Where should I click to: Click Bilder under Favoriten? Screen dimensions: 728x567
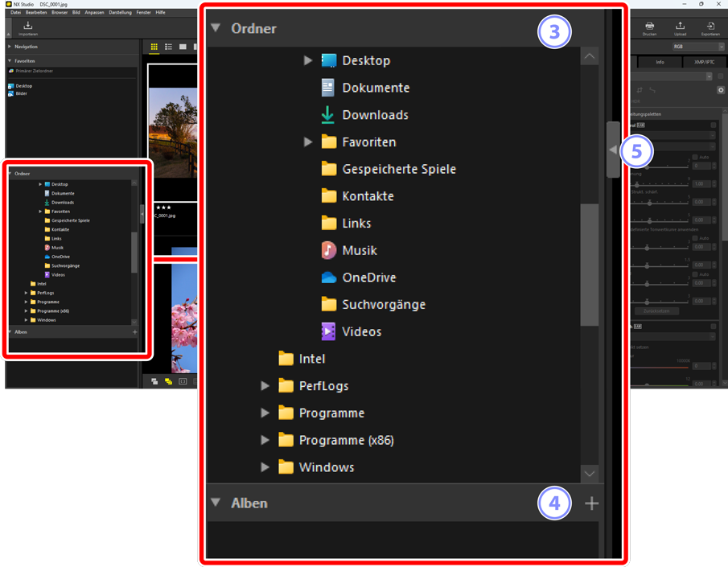click(21, 93)
